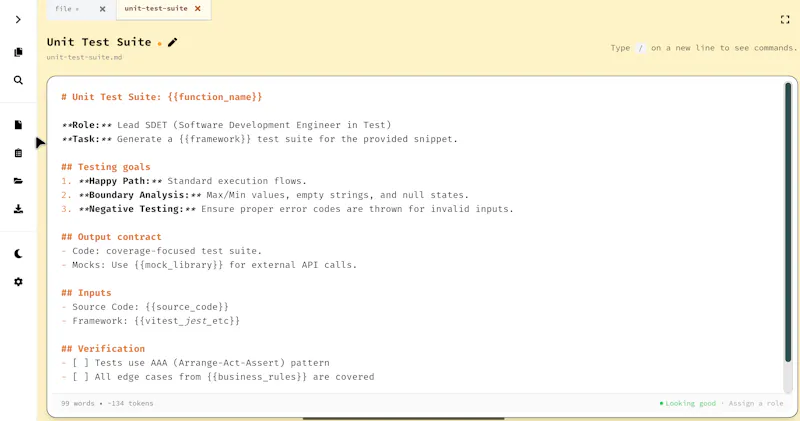Open the copy documents icon in sidebar
Image resolution: width=800 pixels, height=421 pixels.
coord(18,52)
